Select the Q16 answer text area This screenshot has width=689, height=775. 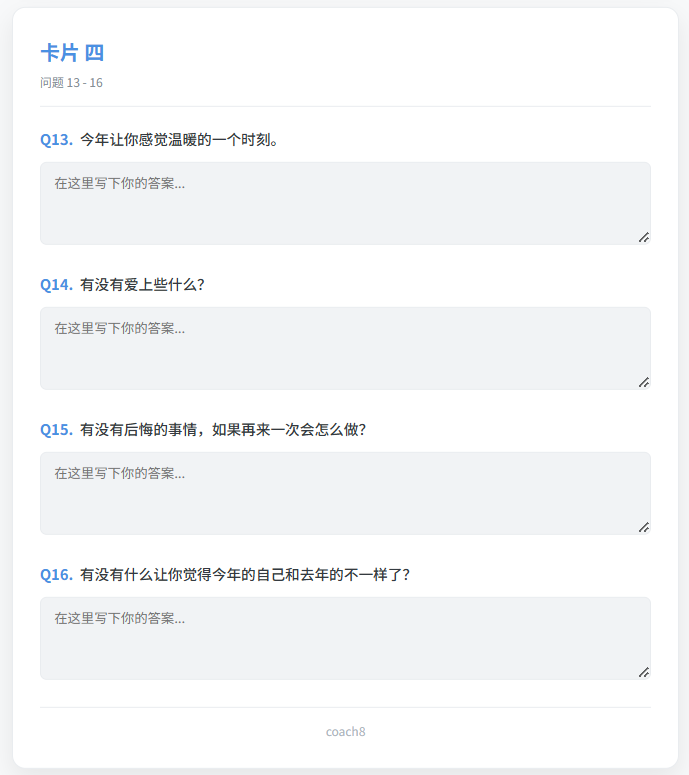[x=345, y=638]
